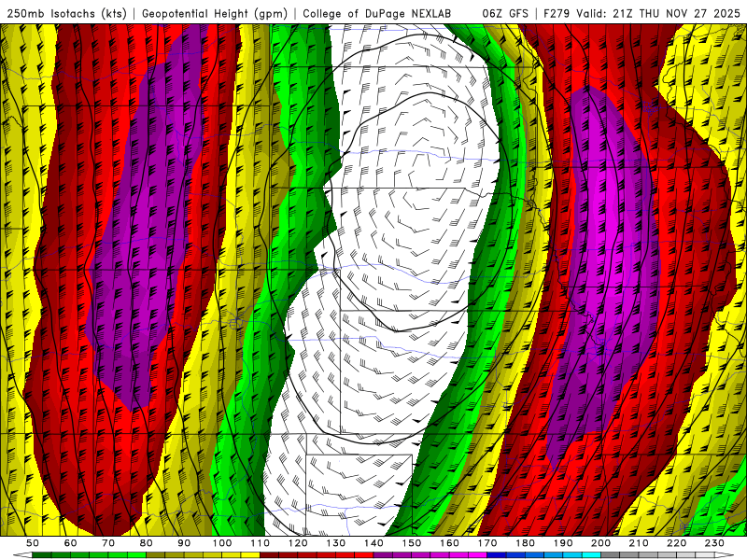Click the 70 value on the colorbar legend
Screen dimensions: 747x560
pos(108,543)
